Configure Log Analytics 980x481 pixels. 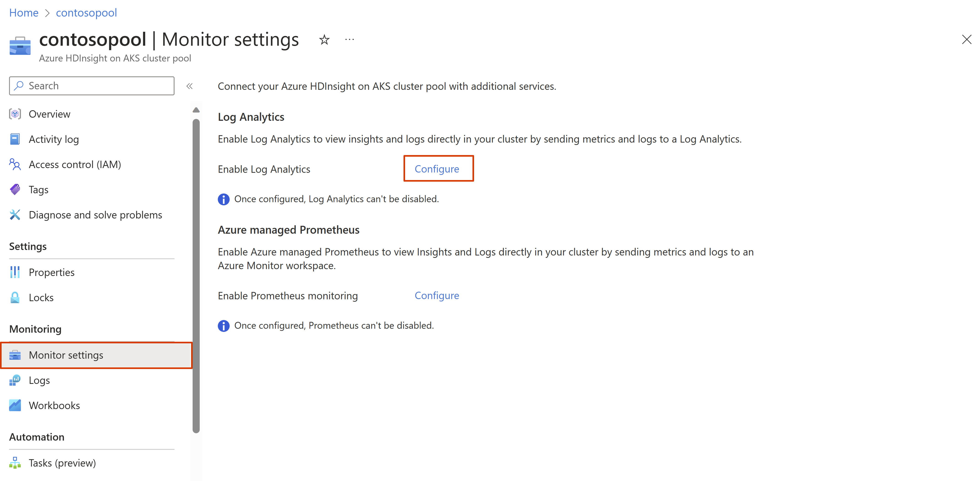(437, 169)
